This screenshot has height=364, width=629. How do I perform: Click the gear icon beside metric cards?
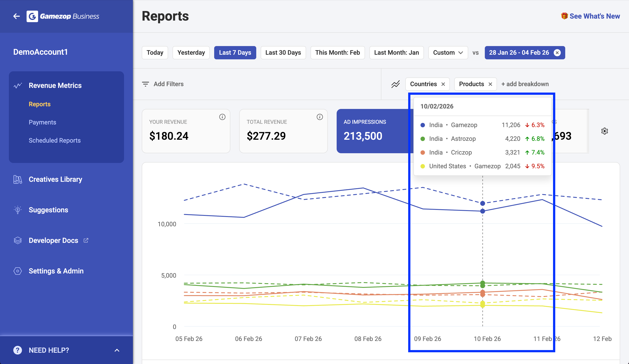pyautogui.click(x=604, y=131)
